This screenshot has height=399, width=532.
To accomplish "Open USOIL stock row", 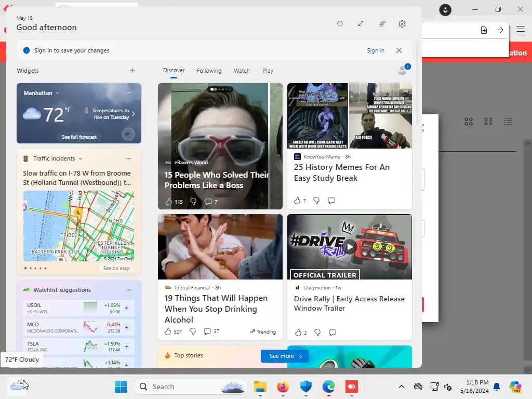I will point(78,308).
